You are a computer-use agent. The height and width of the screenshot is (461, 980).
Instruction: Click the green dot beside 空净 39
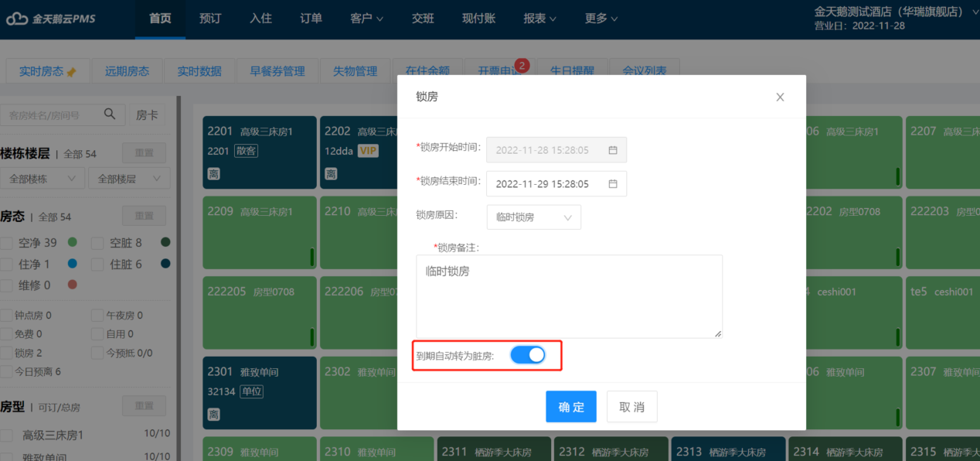coord(73,242)
